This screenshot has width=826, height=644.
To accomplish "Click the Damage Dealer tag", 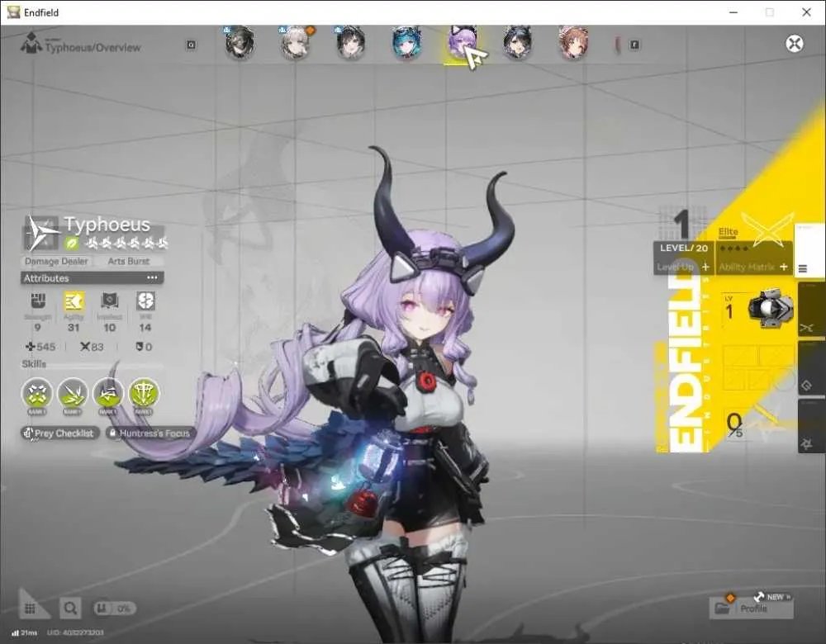I will pyautogui.click(x=56, y=261).
